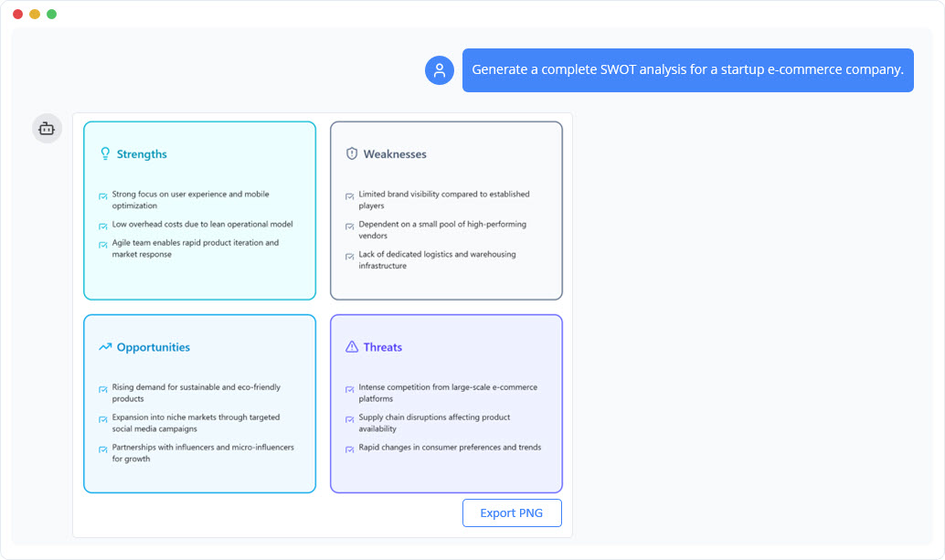Toggle the checkbox beside 'Agile team enables rapid iteration'
This screenshot has width=945, height=560.
102,245
